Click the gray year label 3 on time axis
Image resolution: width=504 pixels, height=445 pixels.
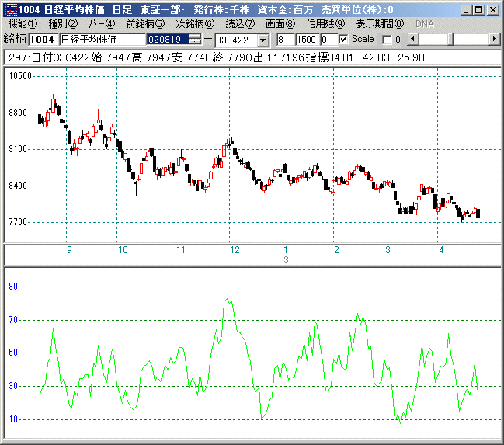point(286,260)
